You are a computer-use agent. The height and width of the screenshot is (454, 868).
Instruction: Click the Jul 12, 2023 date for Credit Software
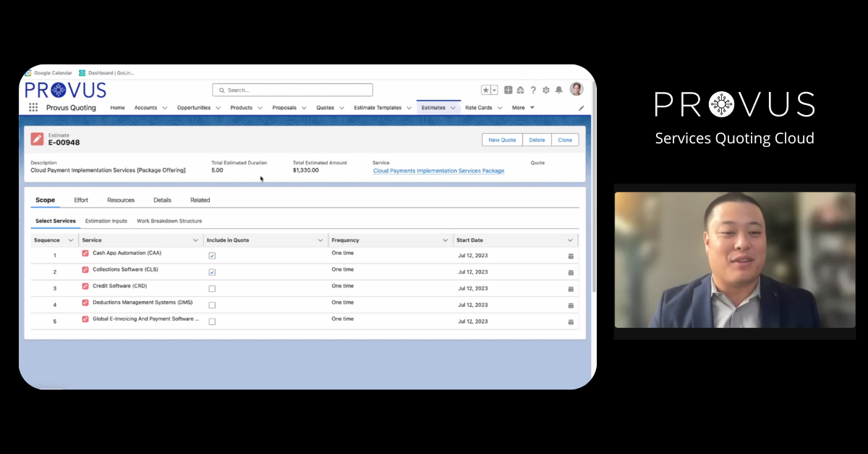click(x=473, y=288)
